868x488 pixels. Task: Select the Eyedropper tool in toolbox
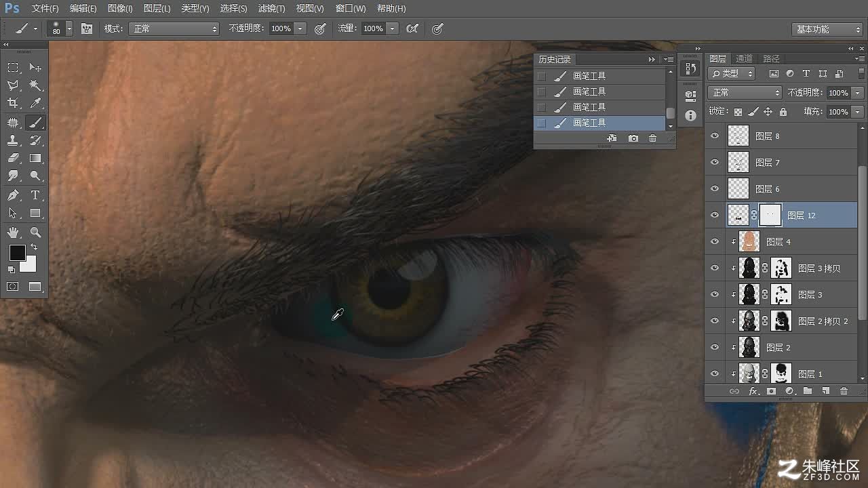pyautogui.click(x=35, y=103)
